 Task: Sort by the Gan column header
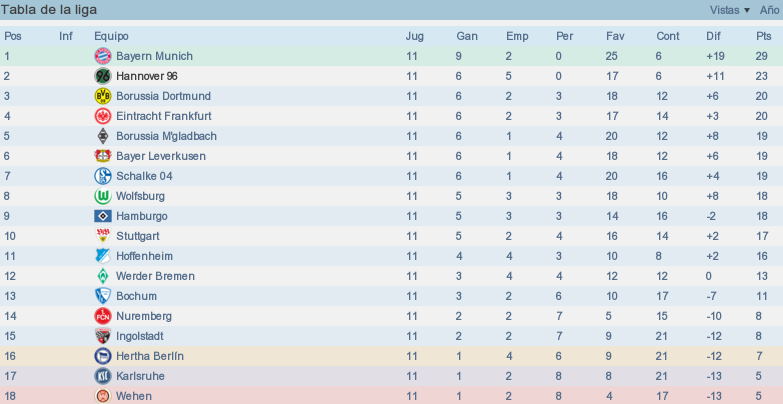pos(466,36)
